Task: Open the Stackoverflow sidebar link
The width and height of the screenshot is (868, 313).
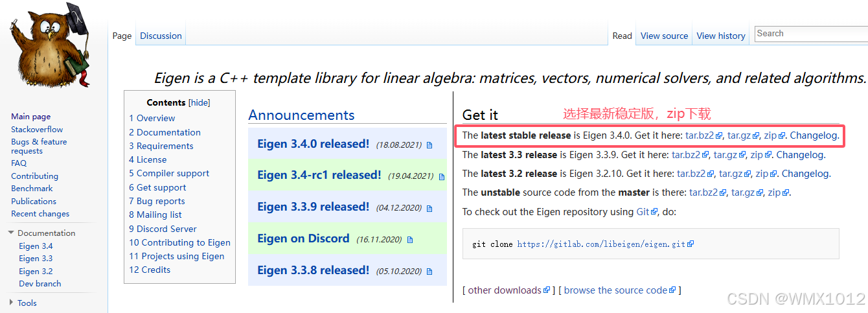Action: click(37, 129)
